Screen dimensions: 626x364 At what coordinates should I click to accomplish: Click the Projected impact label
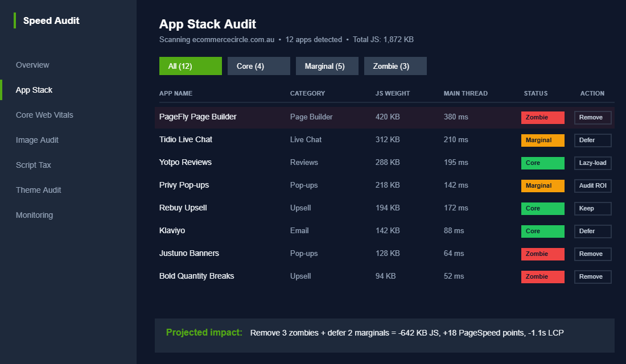(x=204, y=333)
